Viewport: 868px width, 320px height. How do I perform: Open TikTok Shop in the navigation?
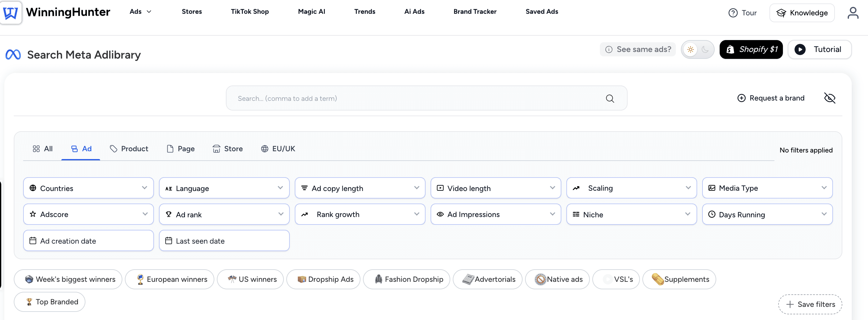coord(250,12)
